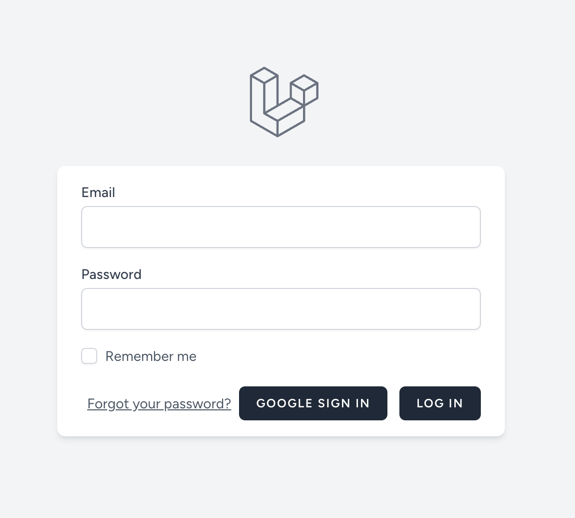Click the Google Sign In button

(313, 403)
